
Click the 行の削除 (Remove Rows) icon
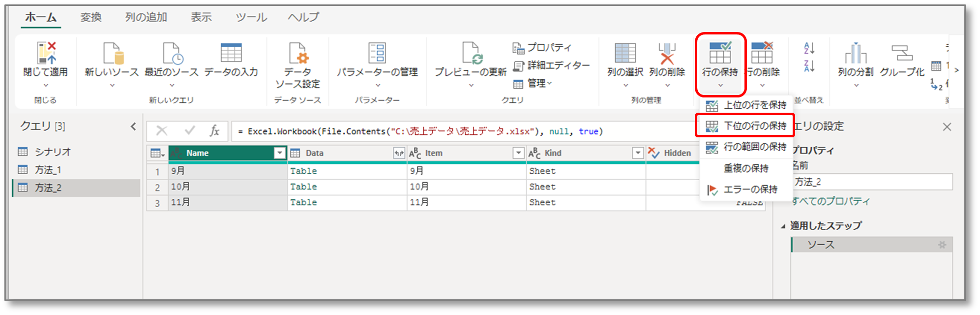coord(763,53)
